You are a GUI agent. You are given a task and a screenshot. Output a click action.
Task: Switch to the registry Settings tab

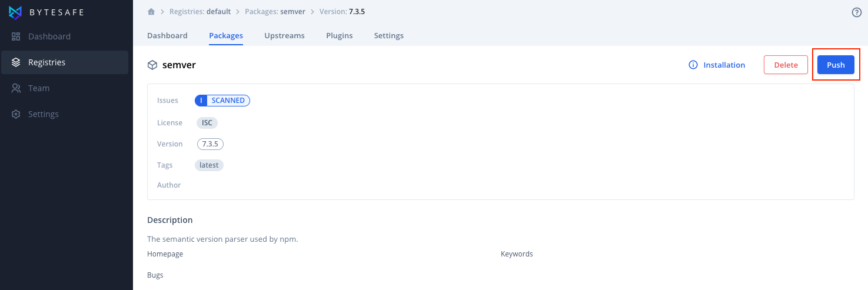tap(389, 35)
